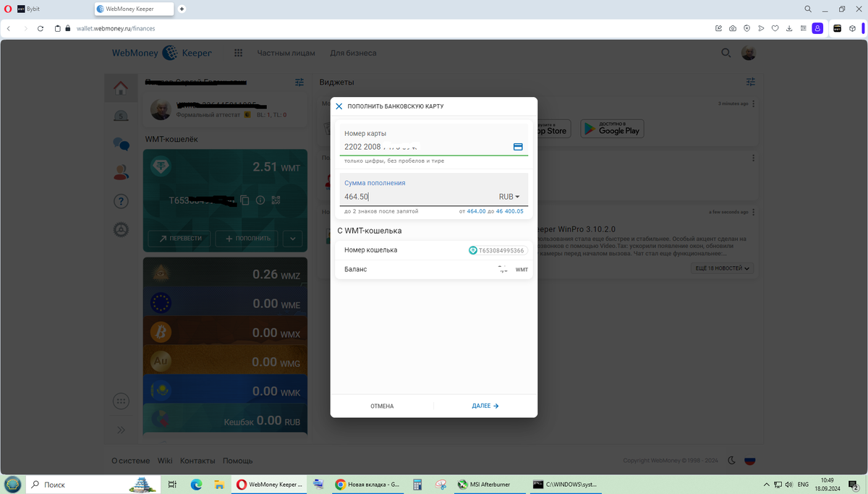Open the contacts sidebar icon
Viewport: 868px width, 494px height.
[121, 172]
